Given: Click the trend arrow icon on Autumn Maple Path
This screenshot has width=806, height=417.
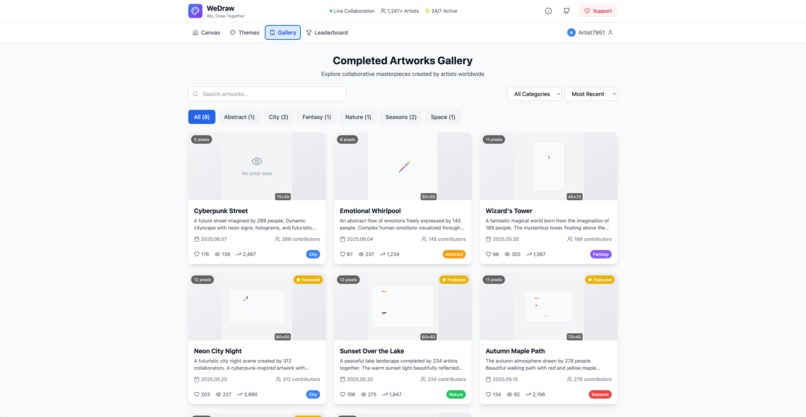Looking at the screenshot, I should (x=526, y=394).
